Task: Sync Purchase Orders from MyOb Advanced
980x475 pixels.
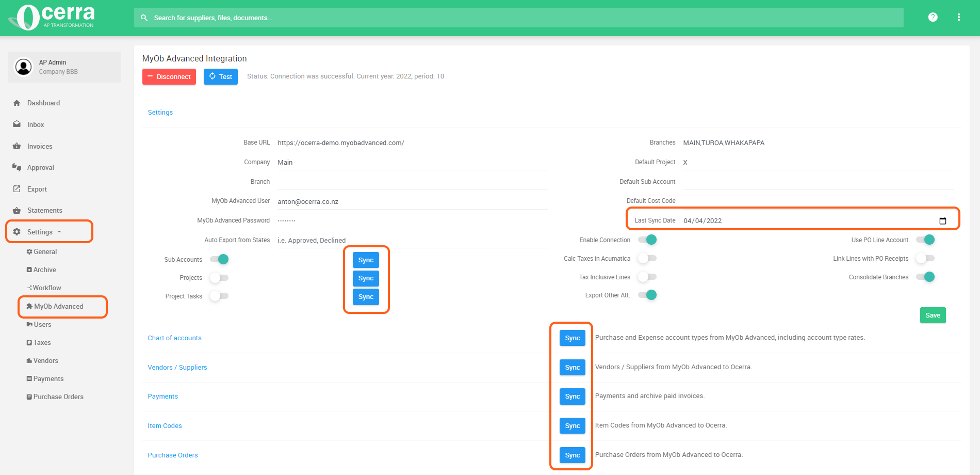Action: [573, 455]
